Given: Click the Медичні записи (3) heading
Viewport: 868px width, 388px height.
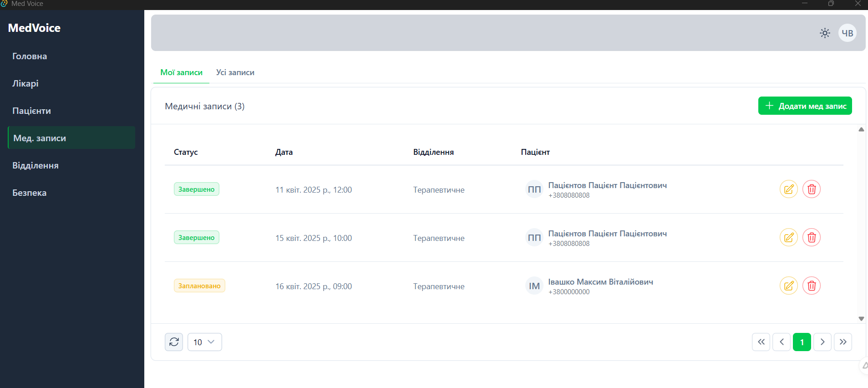Looking at the screenshot, I should coord(205,106).
